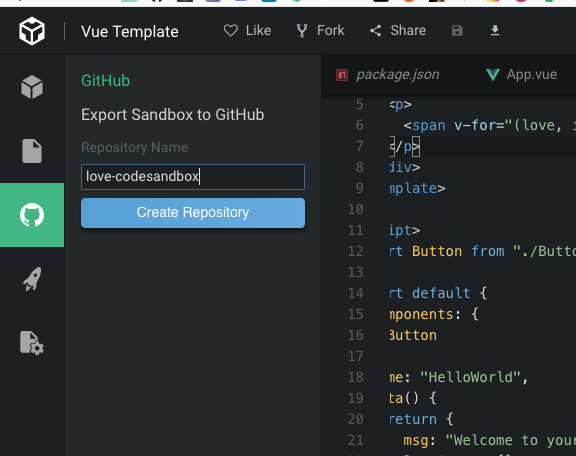The width and height of the screenshot is (576, 456).
Task: Click line number 12 in gutter
Action: tap(356, 251)
